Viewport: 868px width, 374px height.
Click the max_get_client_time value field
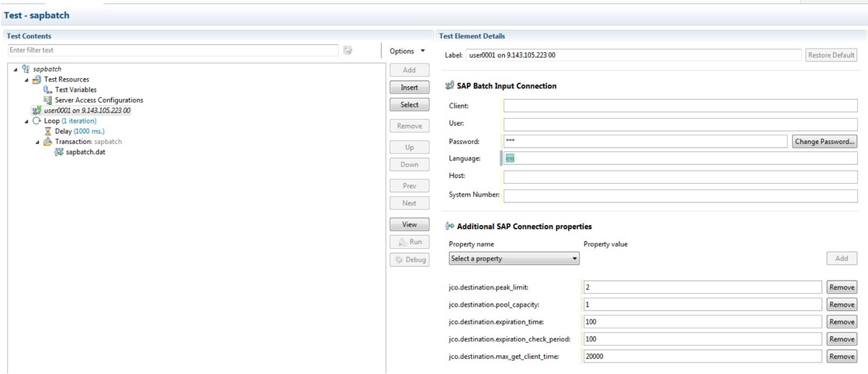(702, 357)
